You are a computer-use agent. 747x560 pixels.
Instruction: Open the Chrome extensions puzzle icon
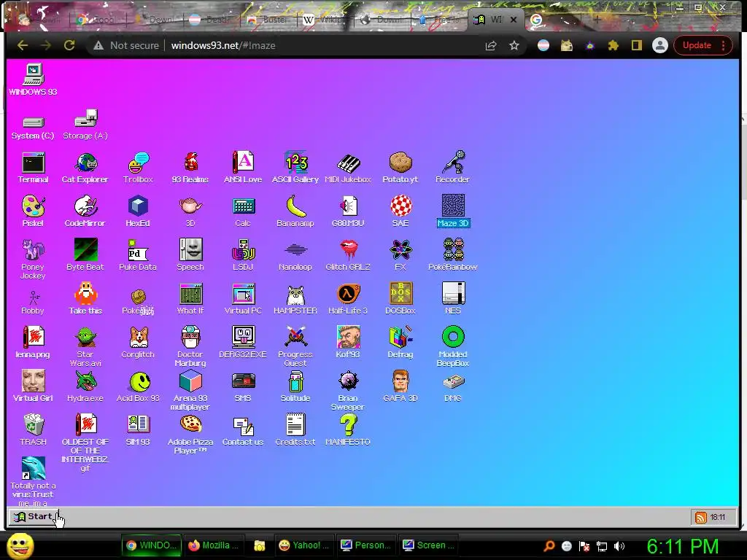(613, 45)
